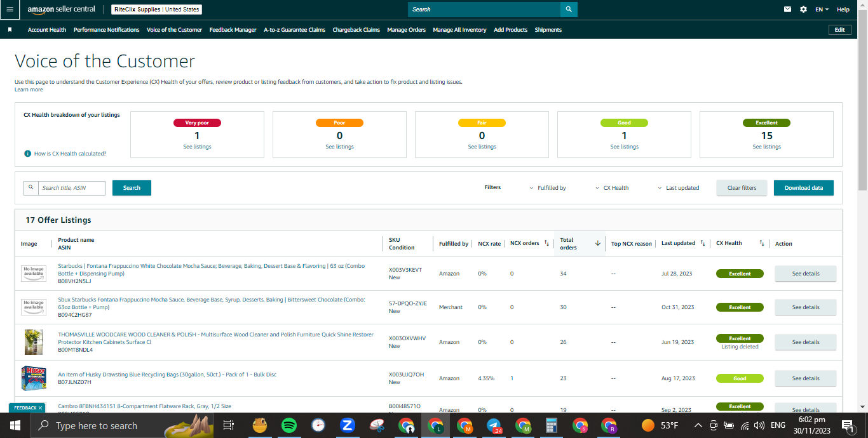Click Download data button
Image resolution: width=868 pixels, height=438 pixels.
[x=803, y=188]
